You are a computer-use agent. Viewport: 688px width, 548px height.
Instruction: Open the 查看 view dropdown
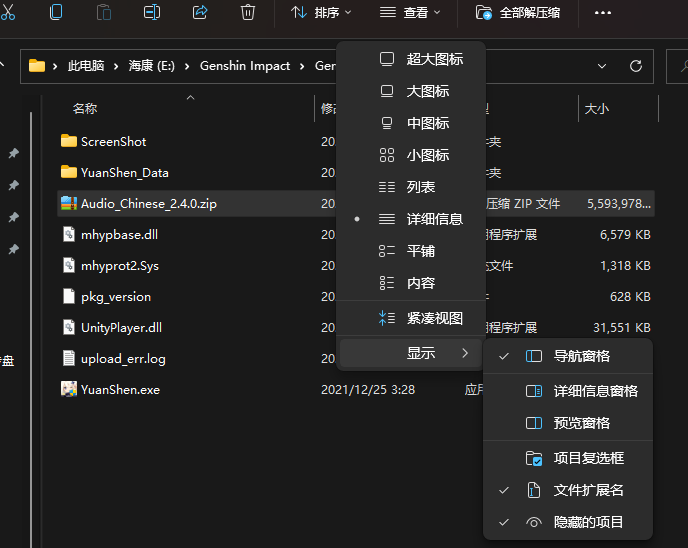click(410, 13)
